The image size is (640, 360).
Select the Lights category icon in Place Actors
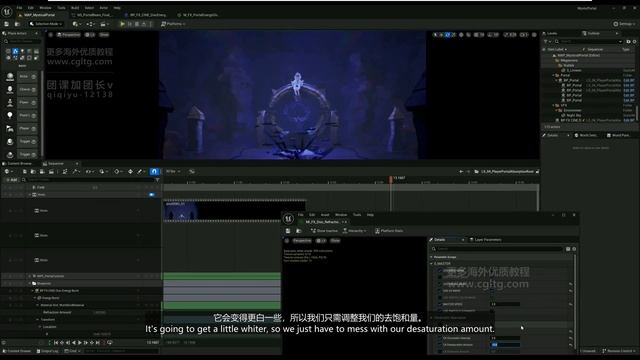[x=22, y=51]
